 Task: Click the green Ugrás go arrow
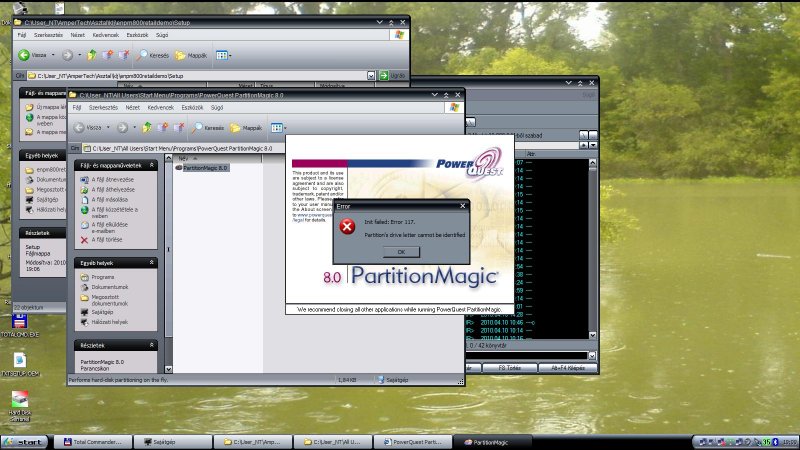tap(384, 76)
